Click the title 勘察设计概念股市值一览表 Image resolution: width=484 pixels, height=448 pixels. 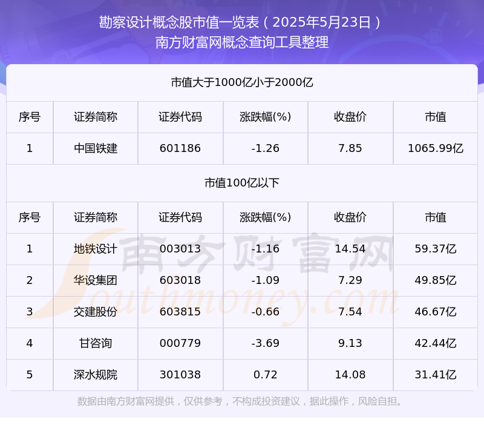point(179,22)
